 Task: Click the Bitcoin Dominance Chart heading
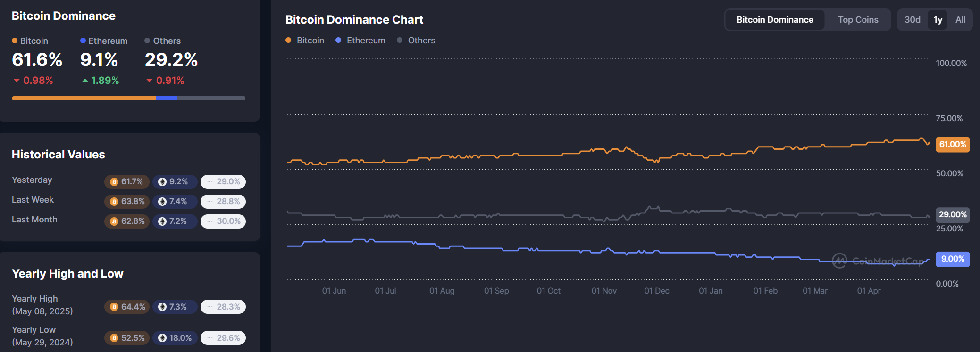(354, 20)
